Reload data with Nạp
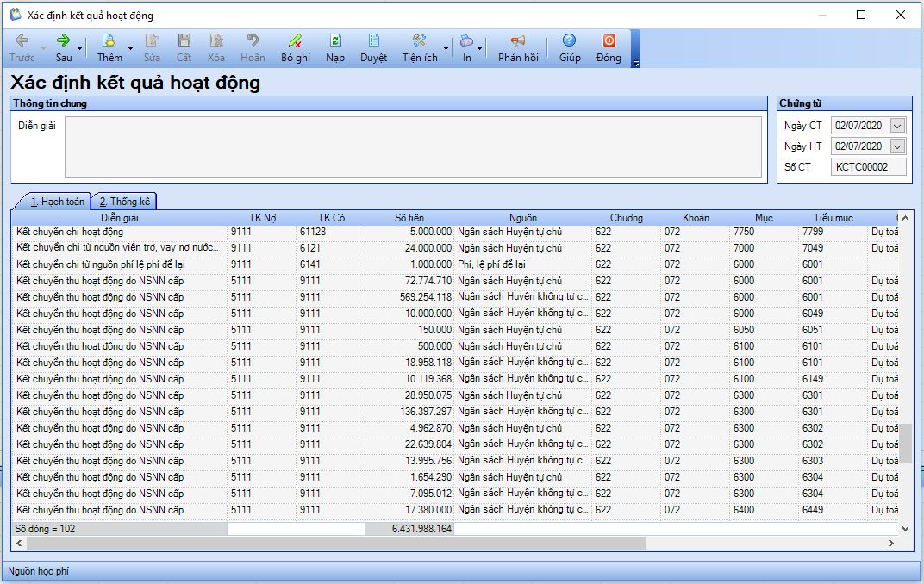The width and height of the screenshot is (924, 584). tap(334, 48)
